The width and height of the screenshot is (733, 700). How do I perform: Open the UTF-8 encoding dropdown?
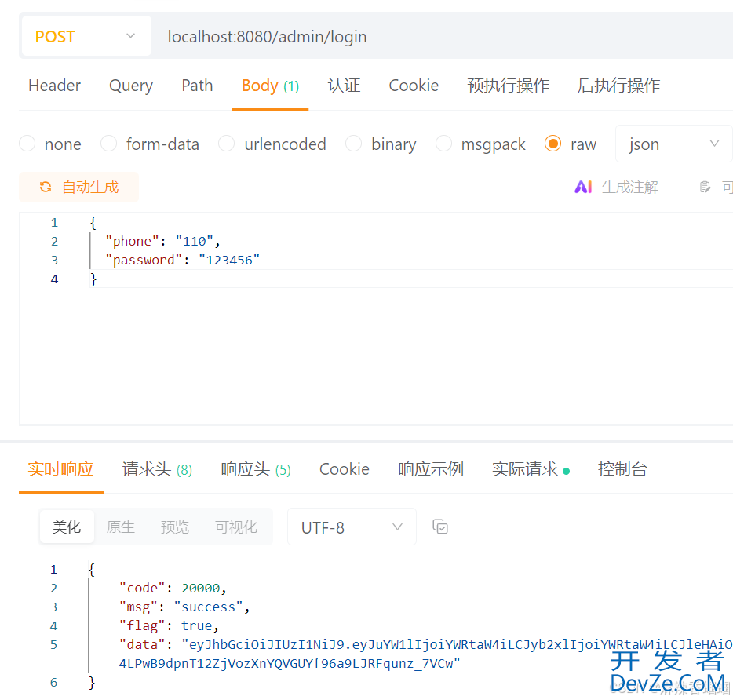pyautogui.click(x=352, y=527)
